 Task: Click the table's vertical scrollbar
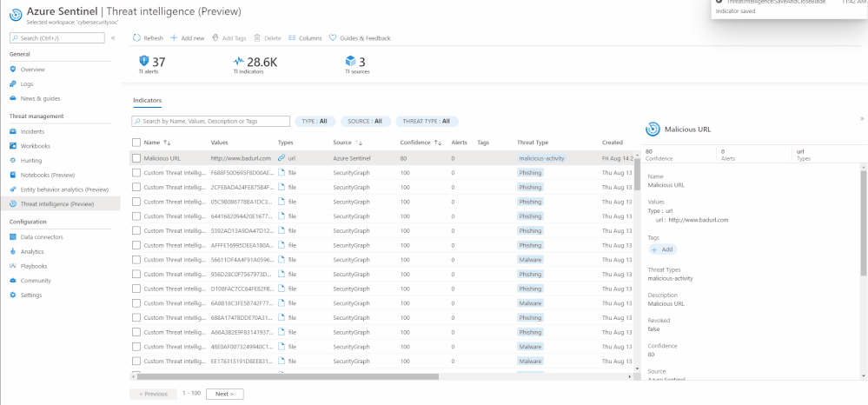pyautogui.click(x=637, y=174)
